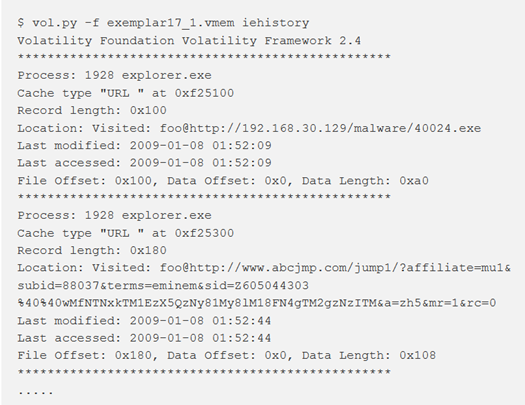Click the cache address 0xf25300 text
Viewport: 525px width, 405px height.
click(204, 233)
